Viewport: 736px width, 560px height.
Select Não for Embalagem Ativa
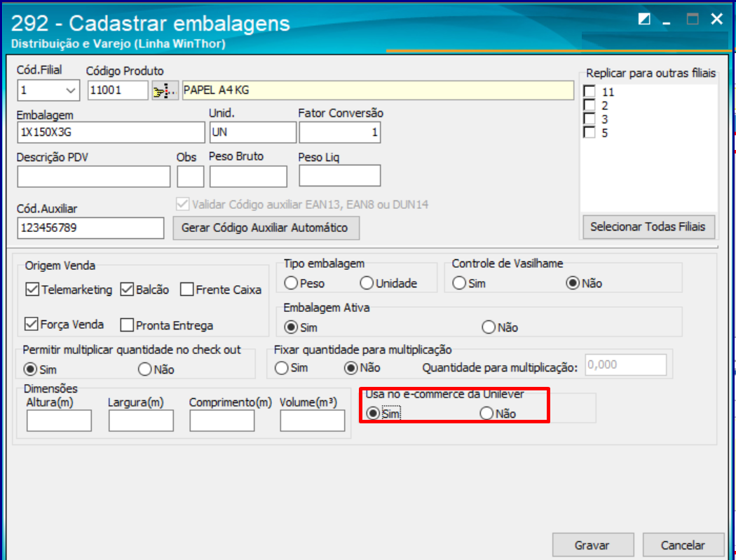[x=489, y=327]
